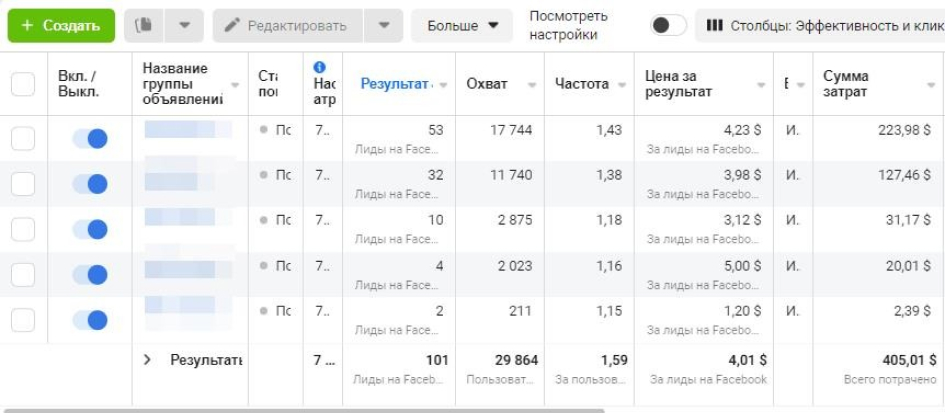Click the blue info icon in attribution column

click(320, 67)
